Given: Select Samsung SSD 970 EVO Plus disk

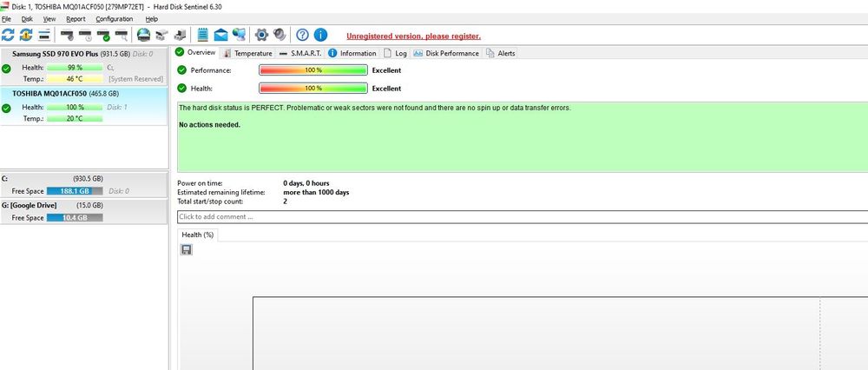Looking at the screenshot, I should (83, 67).
